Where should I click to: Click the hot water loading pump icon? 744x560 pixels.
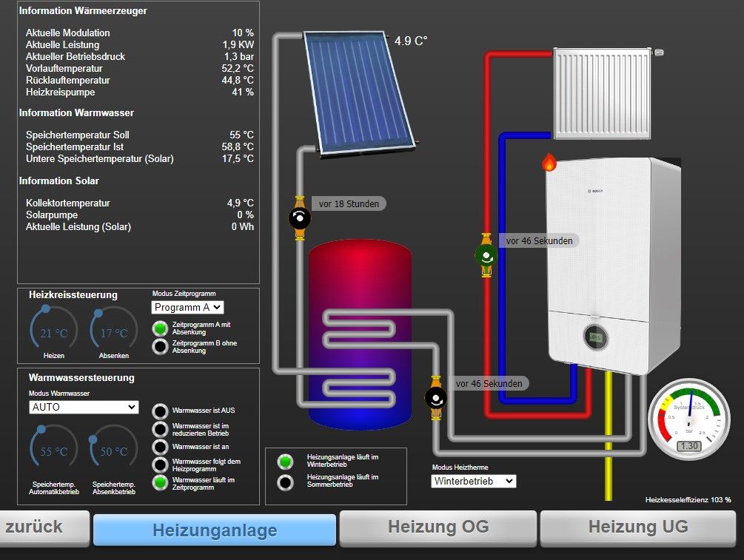click(436, 398)
